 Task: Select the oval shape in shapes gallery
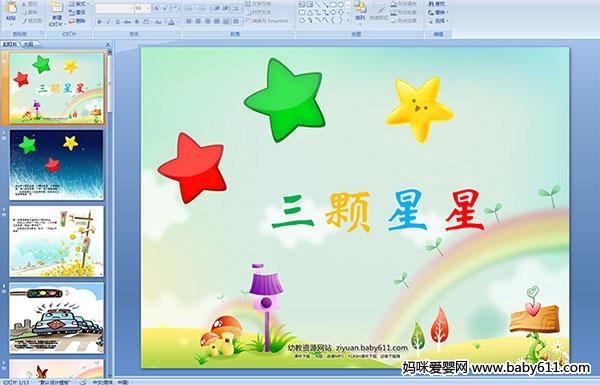[341, 5]
